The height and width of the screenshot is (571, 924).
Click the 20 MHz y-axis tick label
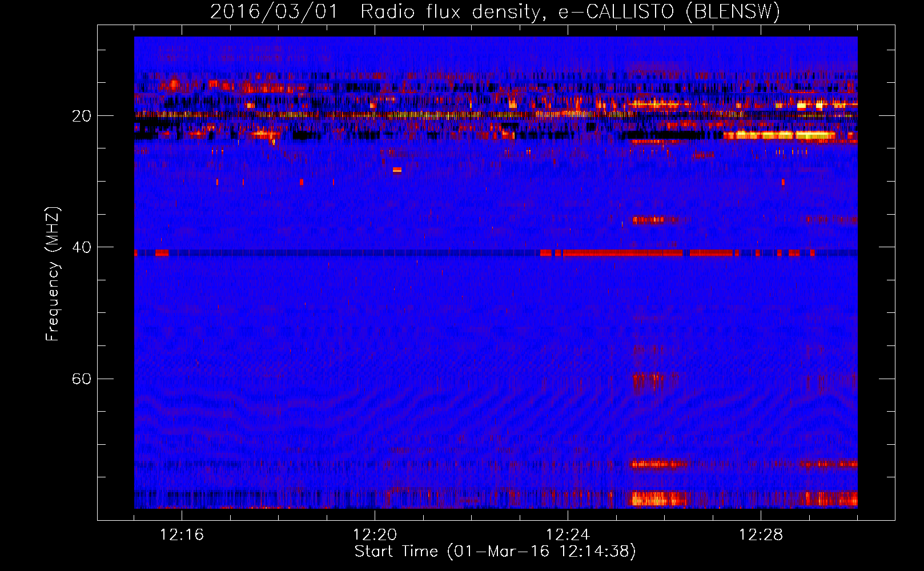pos(82,116)
